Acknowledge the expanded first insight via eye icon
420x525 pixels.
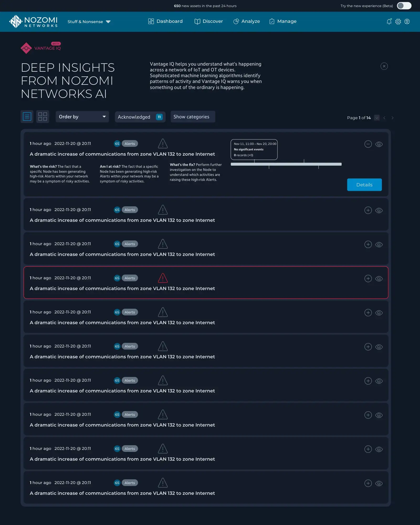pos(379,144)
